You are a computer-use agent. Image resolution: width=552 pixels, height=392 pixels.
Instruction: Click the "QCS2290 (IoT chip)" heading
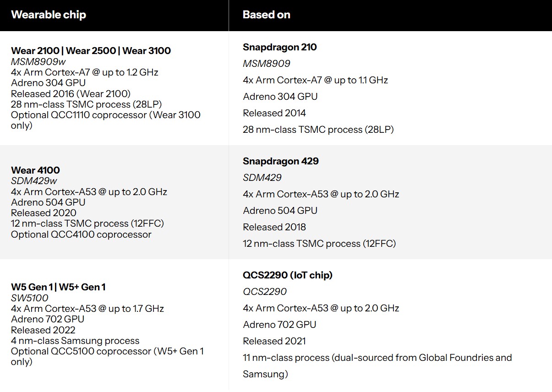(287, 275)
